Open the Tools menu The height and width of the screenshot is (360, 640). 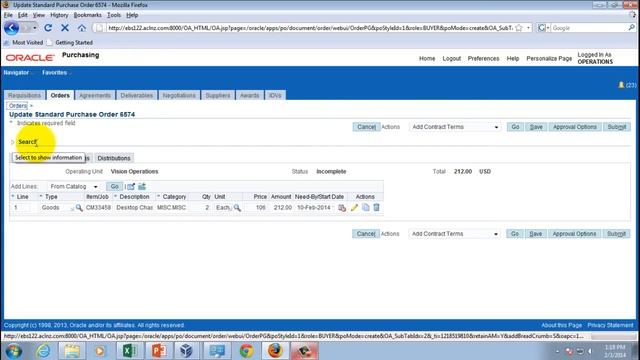pyautogui.click(x=114, y=15)
